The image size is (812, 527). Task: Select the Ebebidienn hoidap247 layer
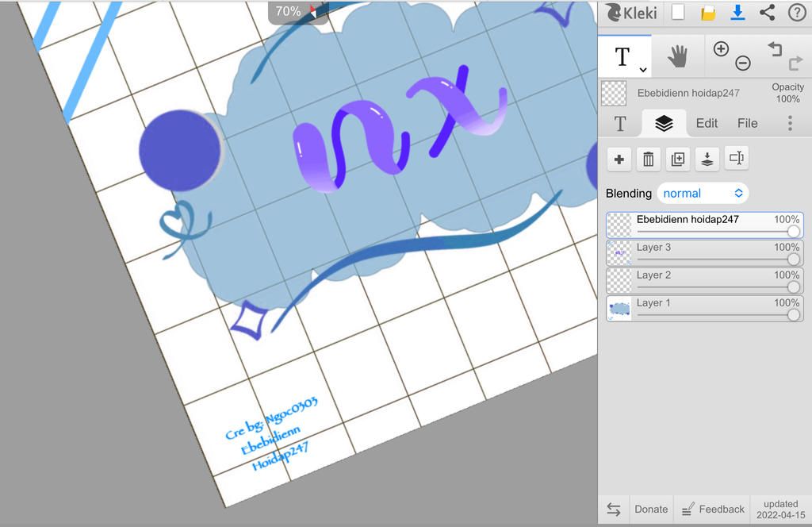click(x=704, y=225)
